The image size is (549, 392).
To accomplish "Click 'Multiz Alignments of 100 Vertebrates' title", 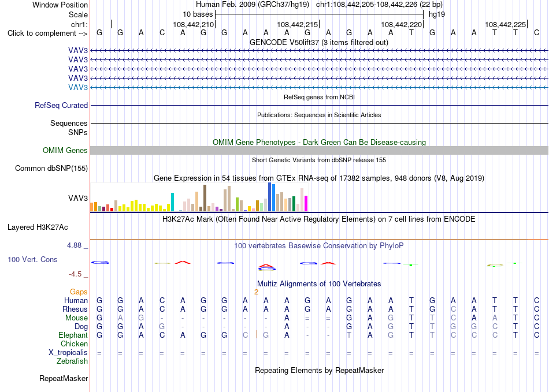I will click(319, 283).
